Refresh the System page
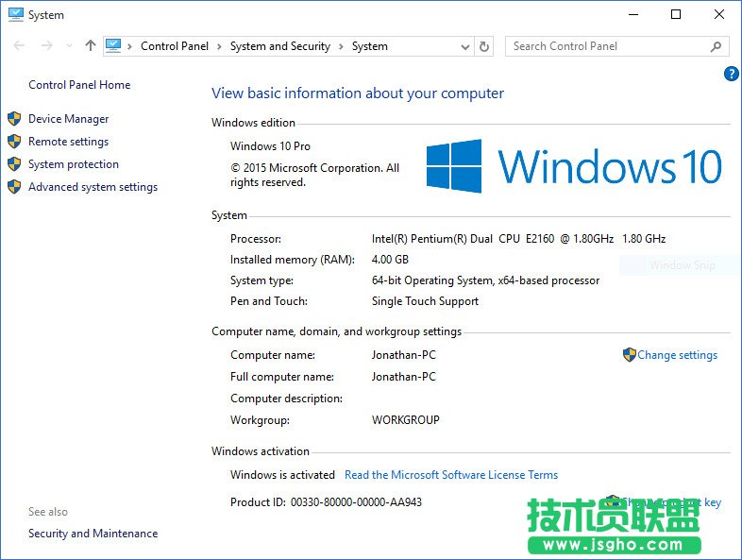This screenshot has height=560, width=742. click(483, 46)
